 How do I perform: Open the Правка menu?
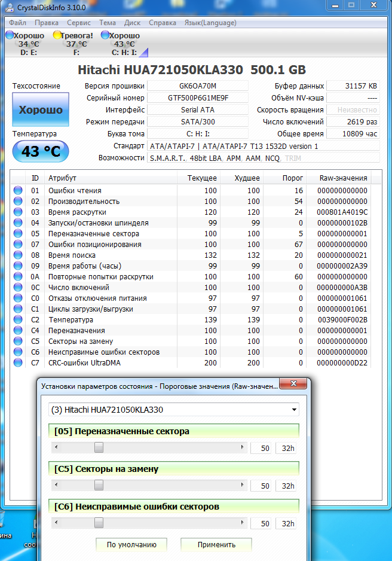pos(47,23)
